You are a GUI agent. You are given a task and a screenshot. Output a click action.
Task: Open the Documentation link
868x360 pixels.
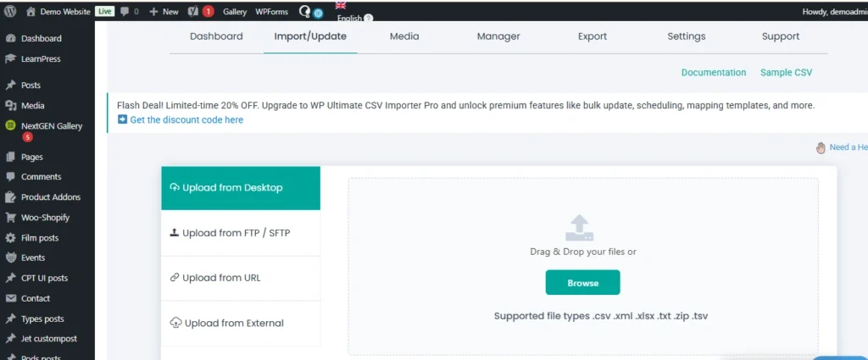(x=714, y=73)
